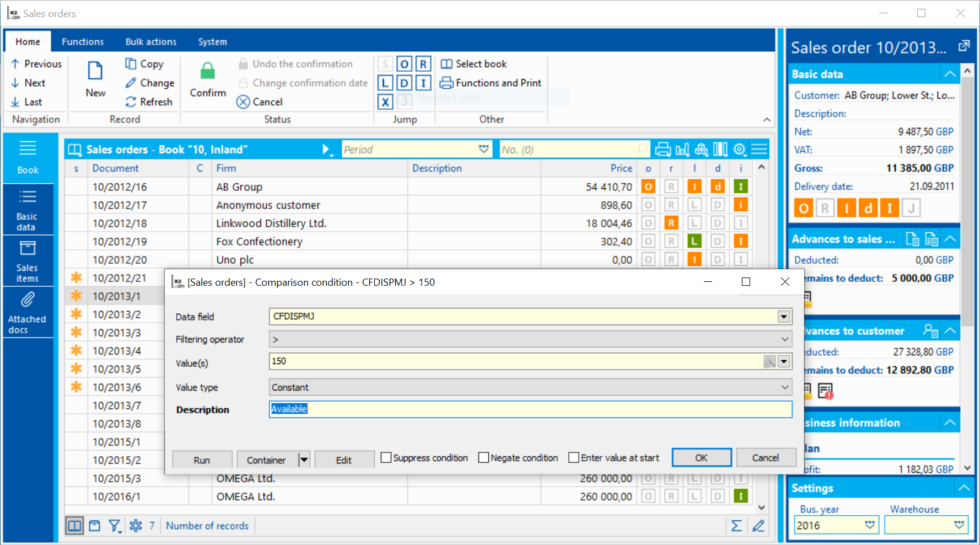Pop out the Sales order preview panel
The image size is (980, 545).
point(964,46)
